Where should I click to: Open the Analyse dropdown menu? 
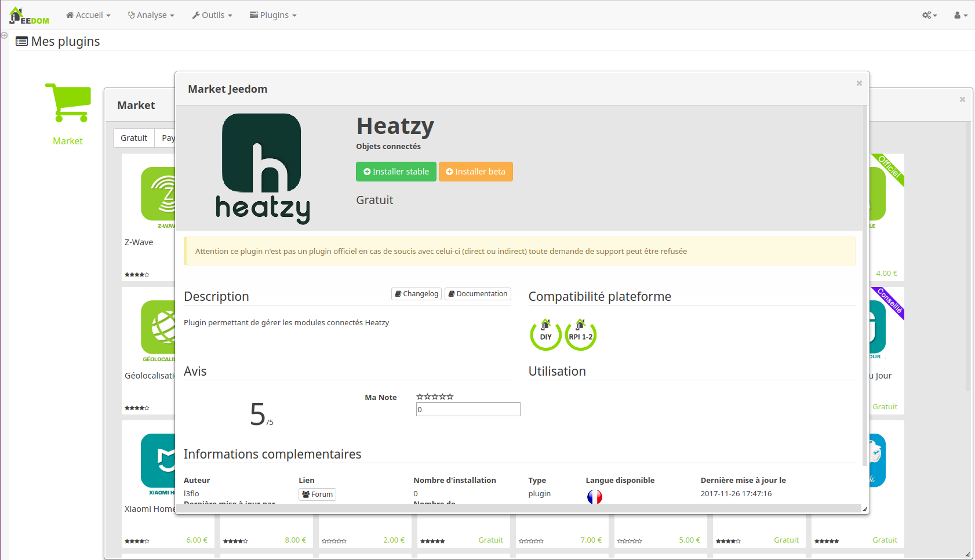151,15
